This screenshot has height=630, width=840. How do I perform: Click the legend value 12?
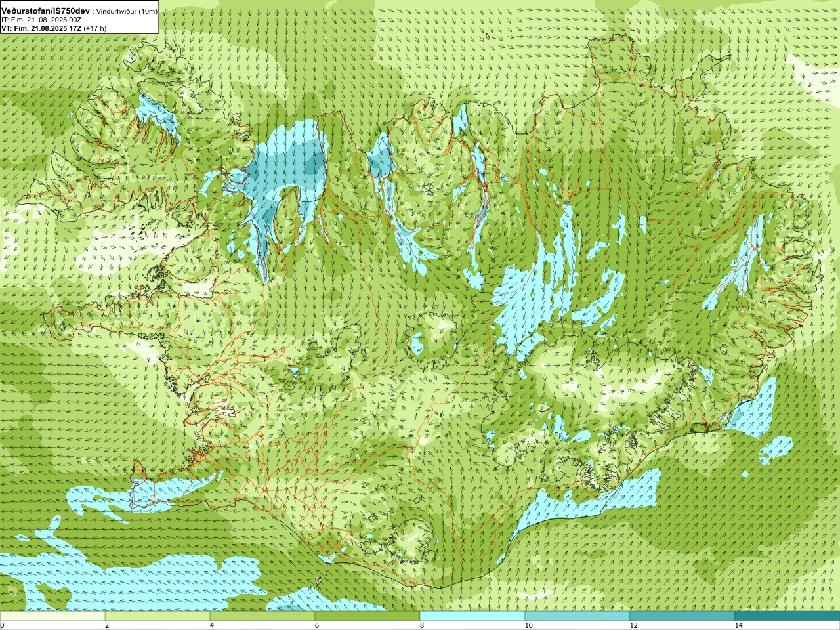pyautogui.click(x=633, y=625)
